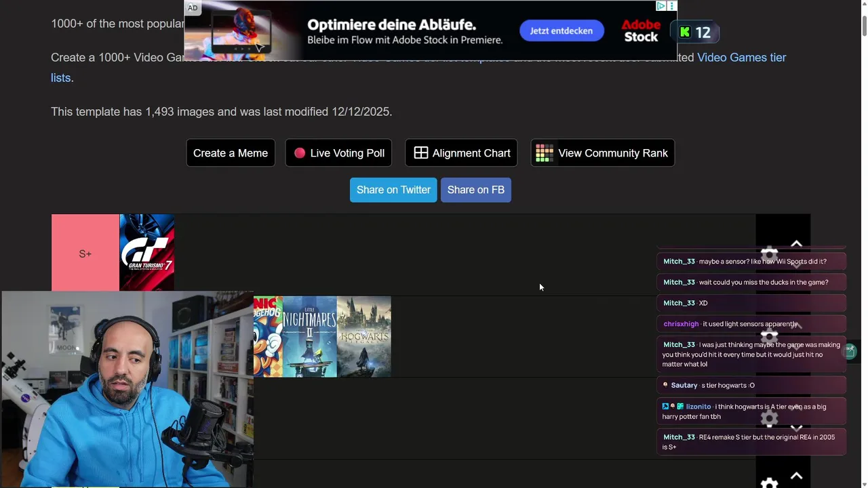Image resolution: width=868 pixels, height=488 pixels.
Task: Select the Little Nightmares II cover
Action: click(309, 336)
